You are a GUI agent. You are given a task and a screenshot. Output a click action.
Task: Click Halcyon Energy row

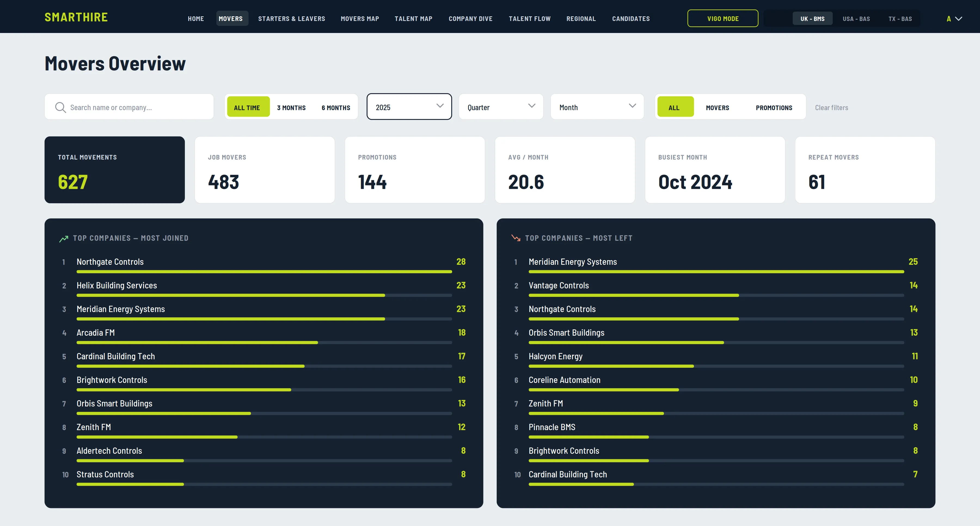pos(716,360)
